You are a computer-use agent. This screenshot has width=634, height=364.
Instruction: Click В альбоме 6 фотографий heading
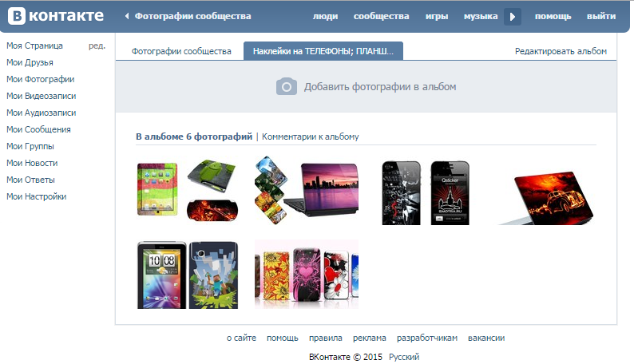click(194, 136)
